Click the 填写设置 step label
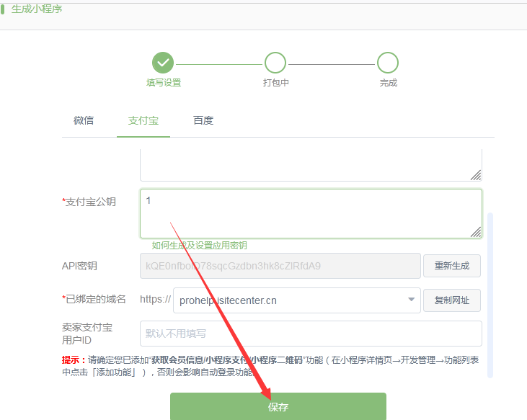 click(164, 83)
